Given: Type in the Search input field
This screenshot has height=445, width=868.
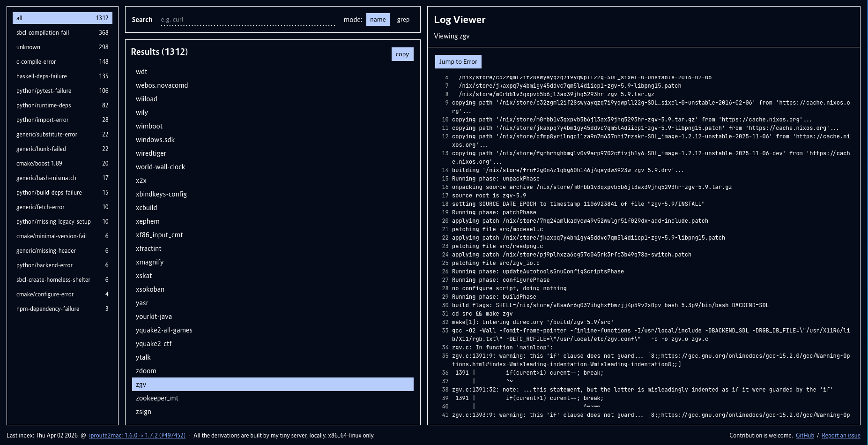Looking at the screenshot, I should click(x=248, y=20).
